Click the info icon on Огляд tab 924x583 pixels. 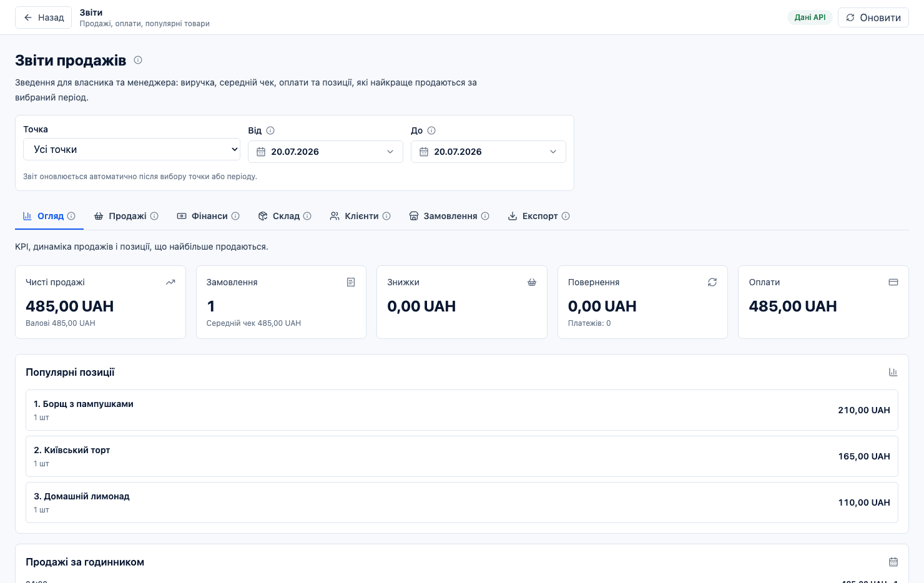[71, 216]
